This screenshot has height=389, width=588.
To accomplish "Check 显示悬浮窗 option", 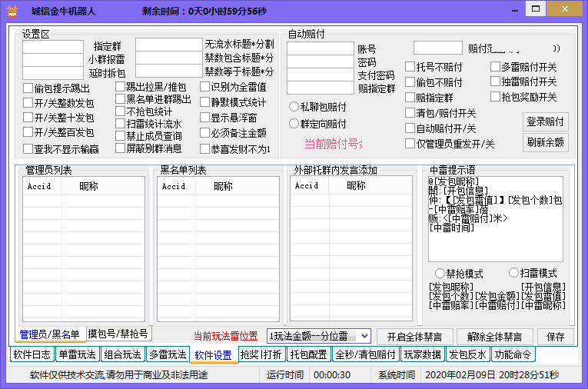I will click(x=204, y=118).
